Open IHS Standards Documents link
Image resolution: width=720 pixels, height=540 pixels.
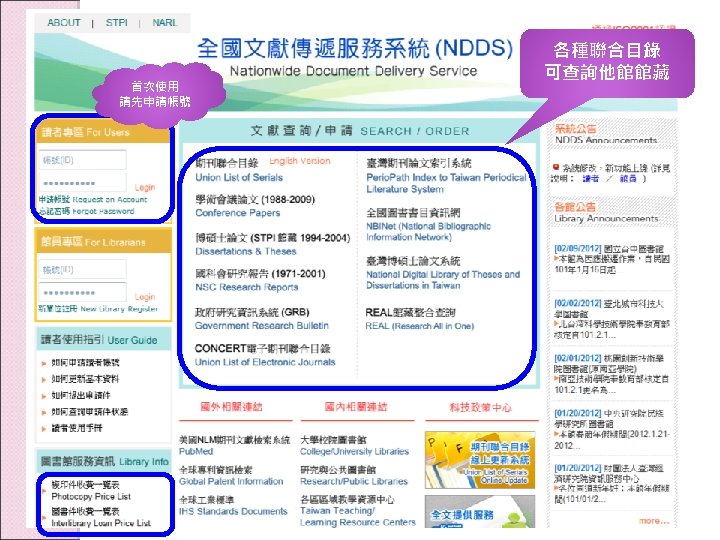[x=233, y=511]
